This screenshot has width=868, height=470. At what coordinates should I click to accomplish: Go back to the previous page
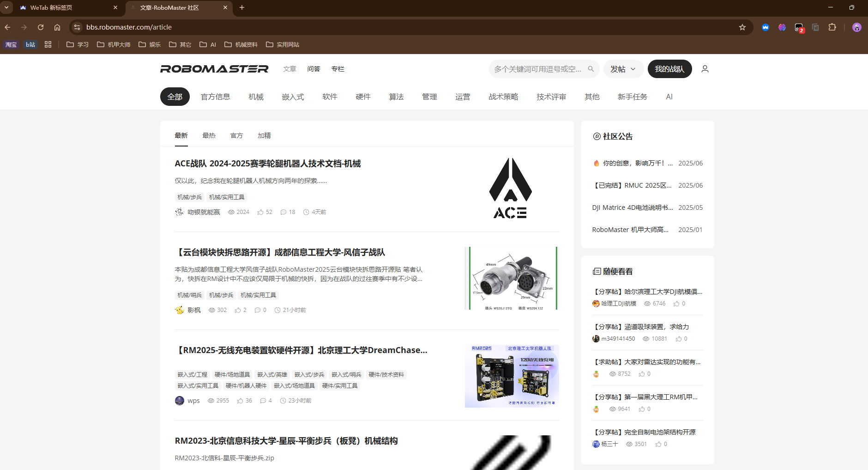click(x=7, y=27)
